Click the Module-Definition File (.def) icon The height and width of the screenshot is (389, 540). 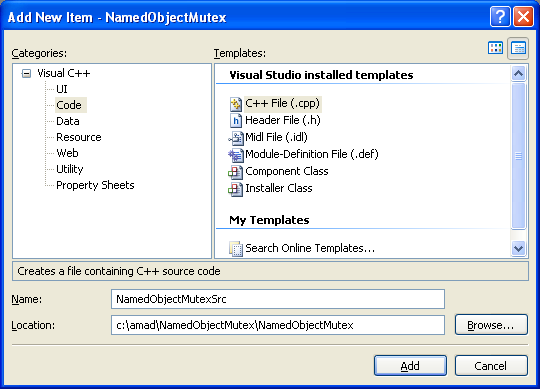(x=236, y=155)
